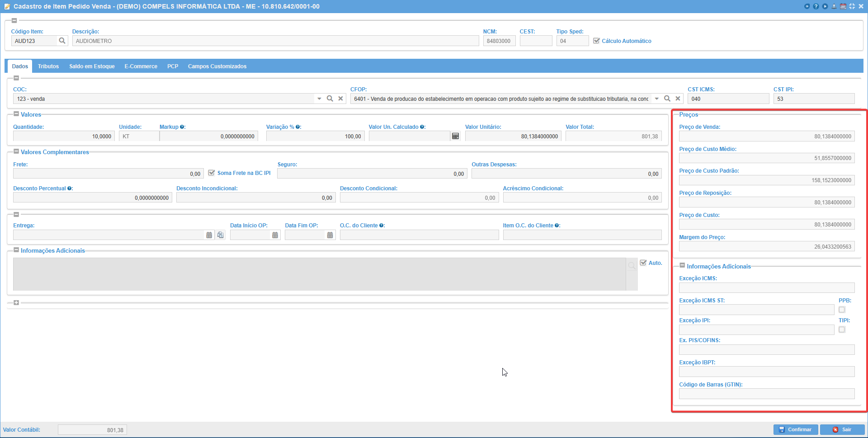The height and width of the screenshot is (438, 868).
Task: Focus the Outras Despesas field
Action: click(x=566, y=174)
